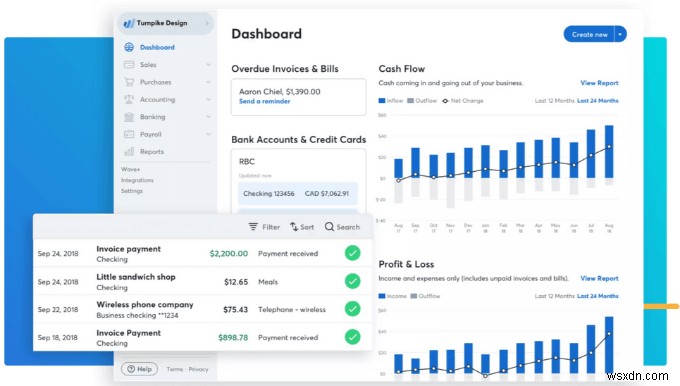Open the Dashboard menu item

click(x=157, y=47)
